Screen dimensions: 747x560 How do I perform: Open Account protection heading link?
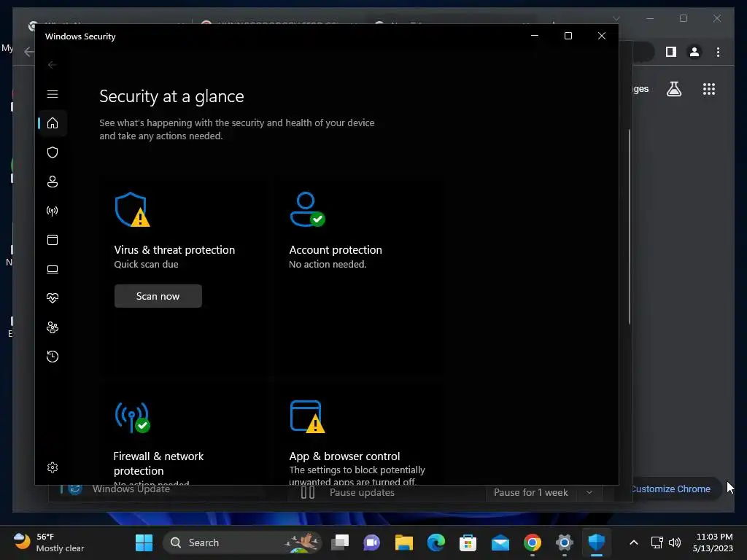click(336, 250)
